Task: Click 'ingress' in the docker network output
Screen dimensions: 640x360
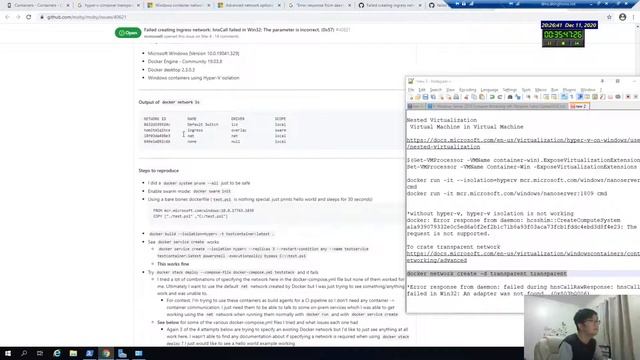Action: tap(195, 130)
